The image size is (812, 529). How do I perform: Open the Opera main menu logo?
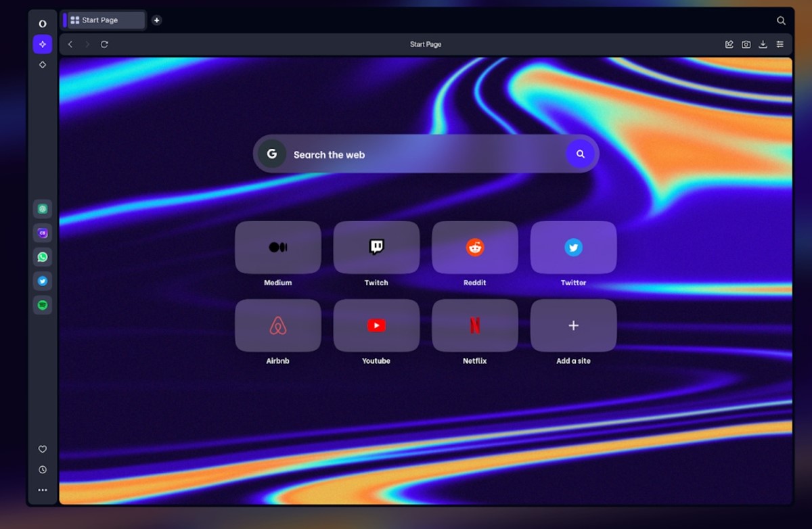(x=43, y=24)
